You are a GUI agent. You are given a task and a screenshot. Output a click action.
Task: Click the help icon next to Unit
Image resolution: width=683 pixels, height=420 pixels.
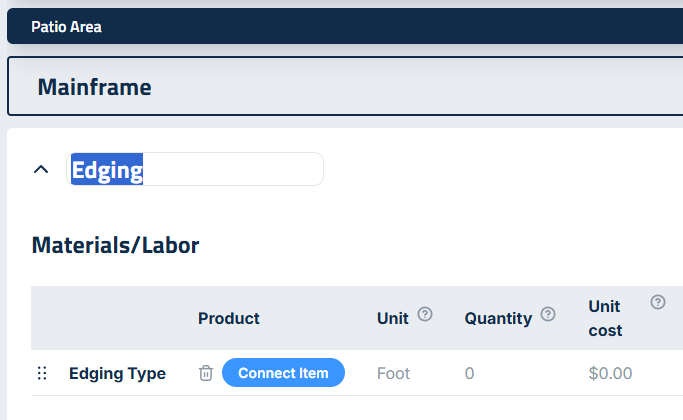tap(425, 315)
